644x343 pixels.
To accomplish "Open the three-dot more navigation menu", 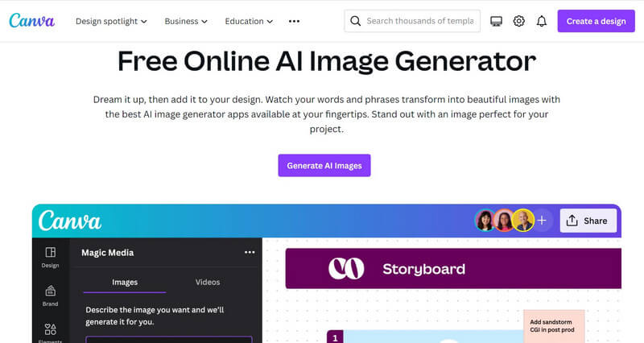I will [x=294, y=22].
